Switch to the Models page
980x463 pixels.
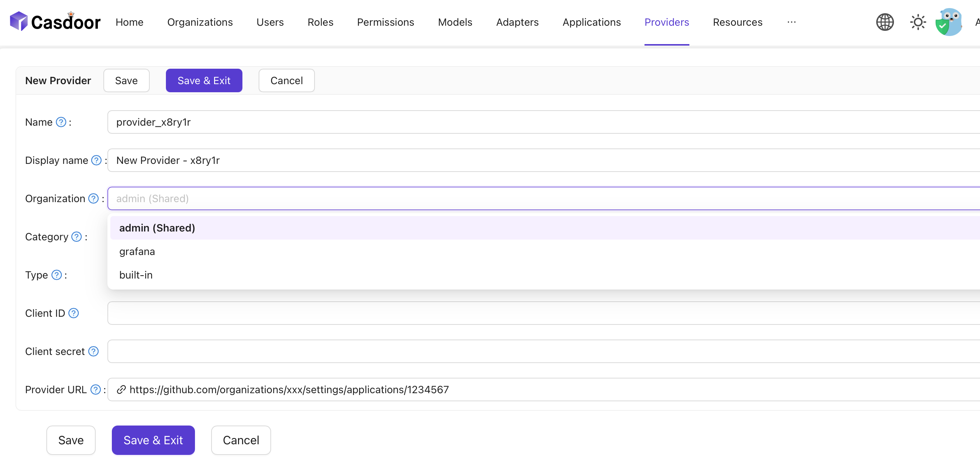coord(455,22)
